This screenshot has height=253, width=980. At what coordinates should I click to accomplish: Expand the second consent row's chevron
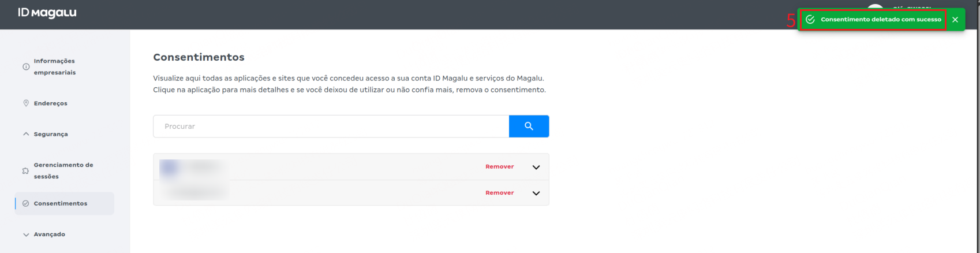click(x=536, y=193)
